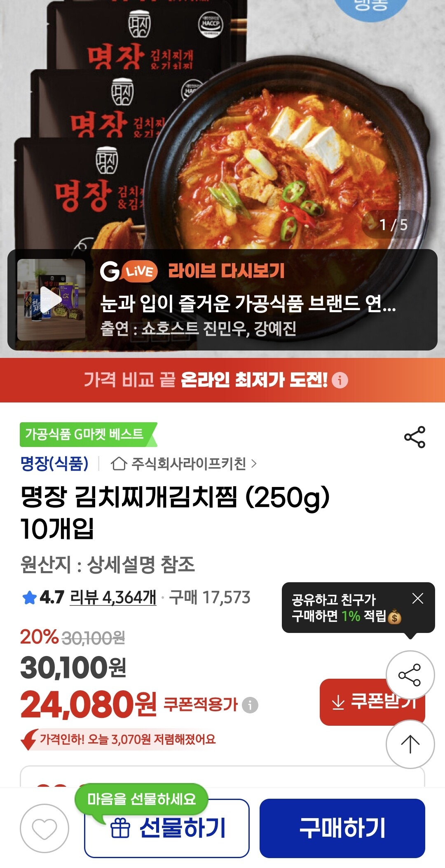Screen dimensions: 445x868
Task: Tap the floating circular share button
Action: click(x=410, y=675)
